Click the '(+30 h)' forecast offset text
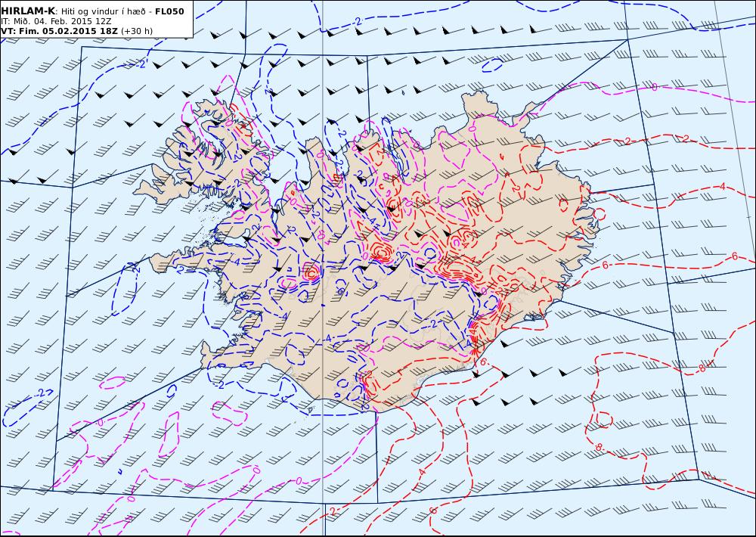 coord(136,31)
